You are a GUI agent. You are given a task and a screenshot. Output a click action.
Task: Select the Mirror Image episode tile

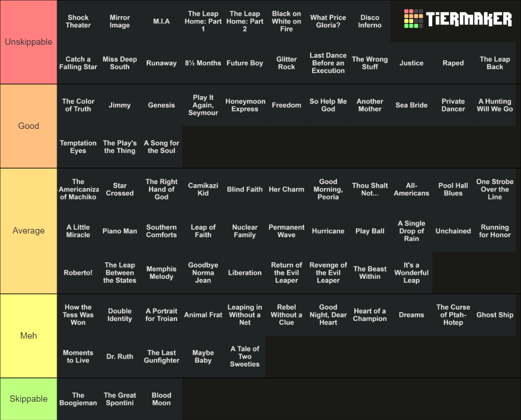pos(120,21)
